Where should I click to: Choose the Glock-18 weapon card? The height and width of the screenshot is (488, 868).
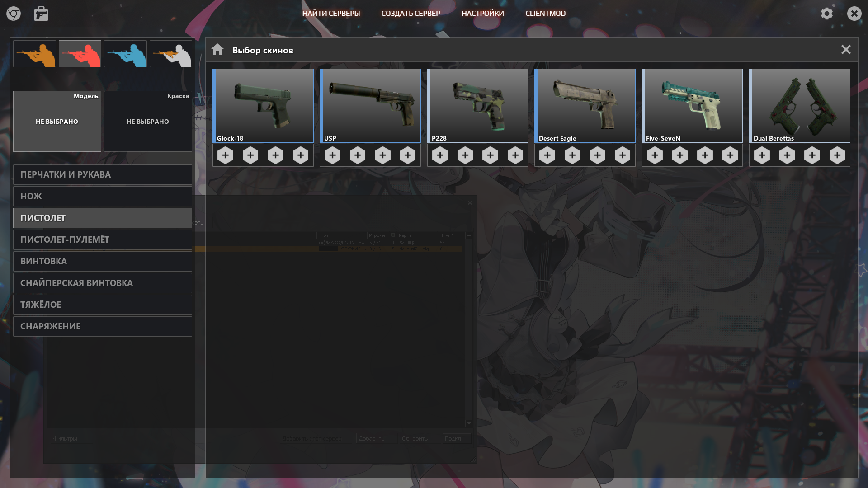(x=263, y=106)
